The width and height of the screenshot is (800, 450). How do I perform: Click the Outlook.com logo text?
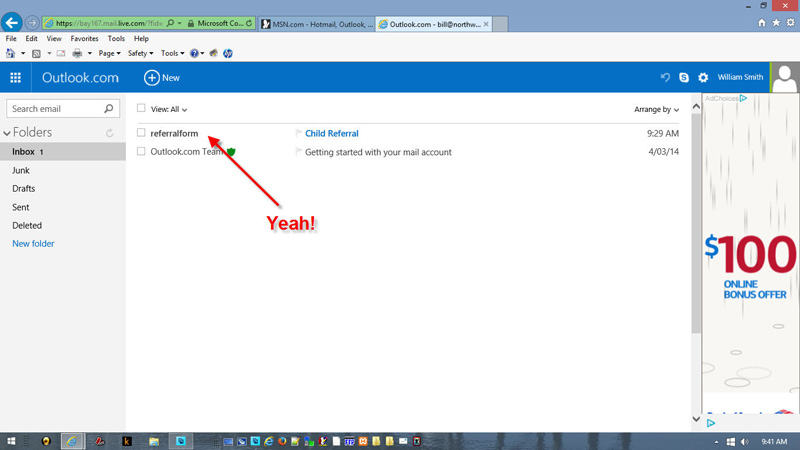80,78
